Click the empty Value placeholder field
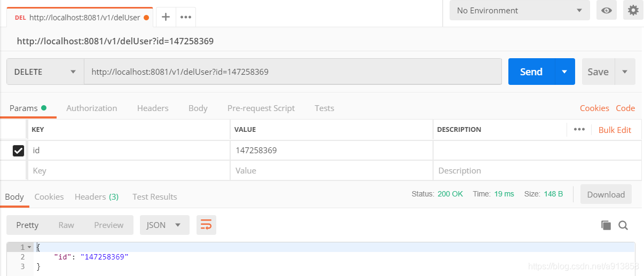 [x=332, y=171]
